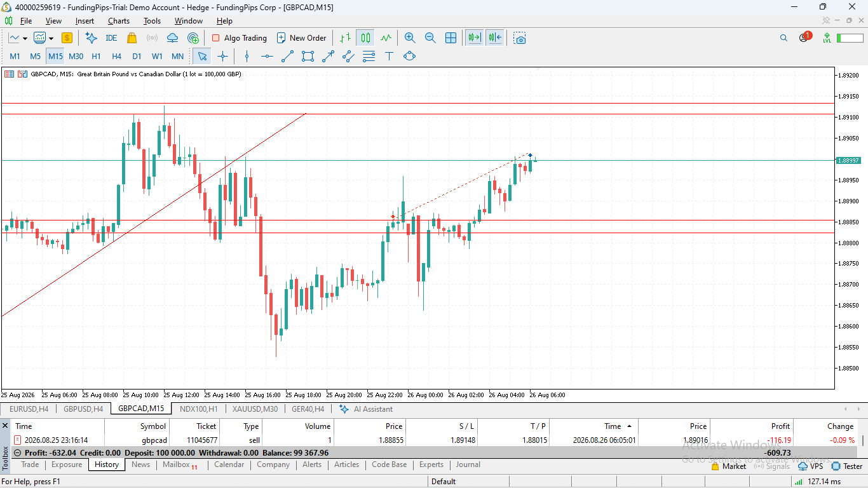
Task: Open the templates dropdown arrow
Action: (50, 38)
